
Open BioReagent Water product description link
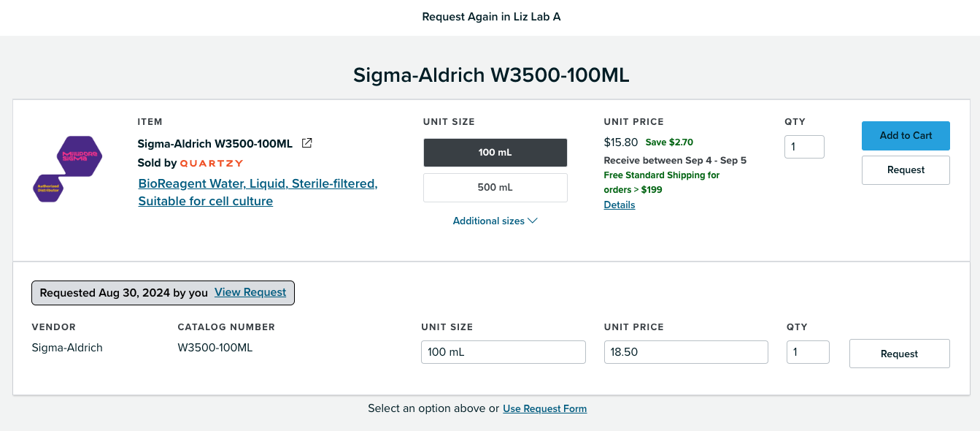pos(258,192)
